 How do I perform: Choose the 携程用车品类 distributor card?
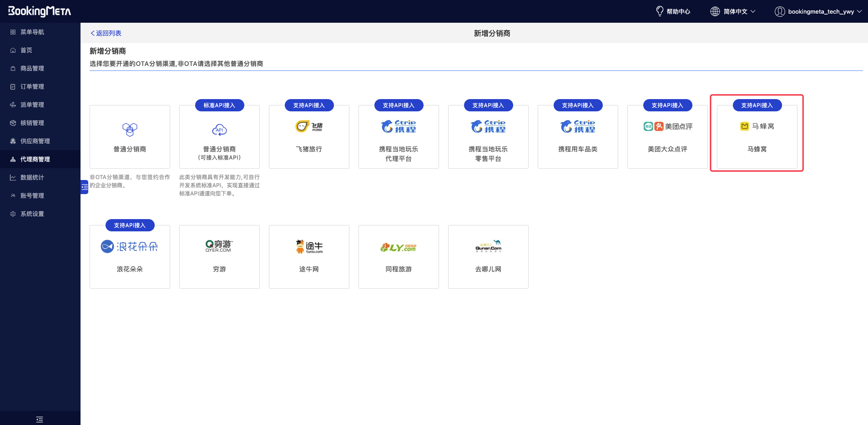(x=578, y=137)
